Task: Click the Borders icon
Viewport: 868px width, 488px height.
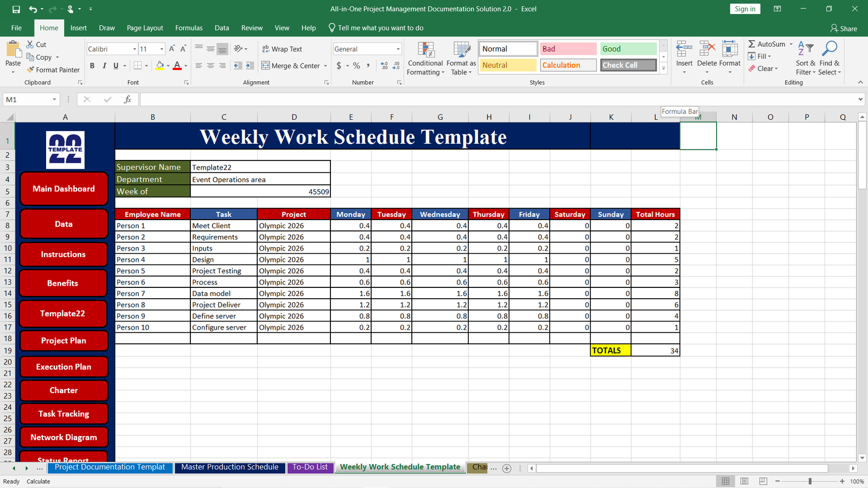Action: coord(138,66)
